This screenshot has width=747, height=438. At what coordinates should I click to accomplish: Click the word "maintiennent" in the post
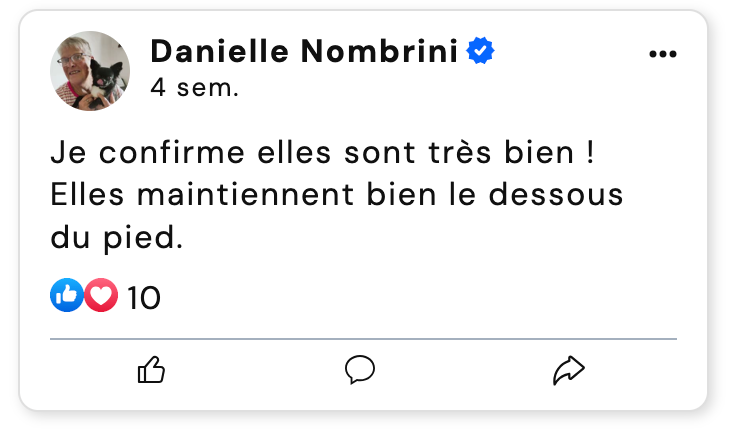[x=263, y=196]
